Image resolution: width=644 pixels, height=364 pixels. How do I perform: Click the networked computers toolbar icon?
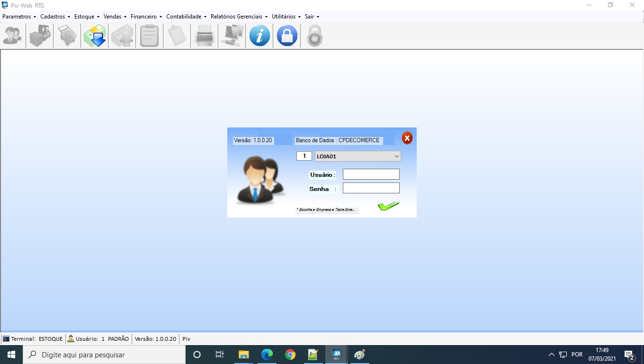tap(232, 36)
